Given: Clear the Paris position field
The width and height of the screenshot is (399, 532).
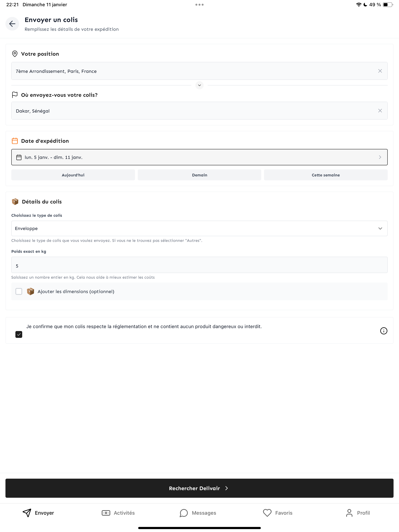Looking at the screenshot, I should [x=380, y=71].
